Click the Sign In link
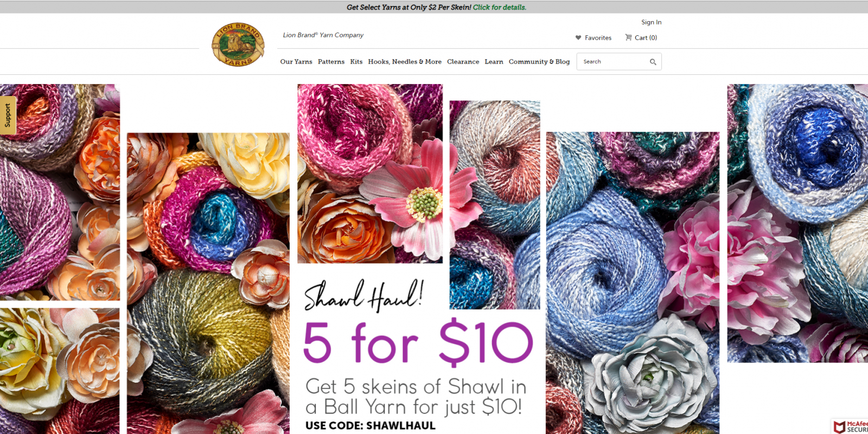 click(651, 22)
